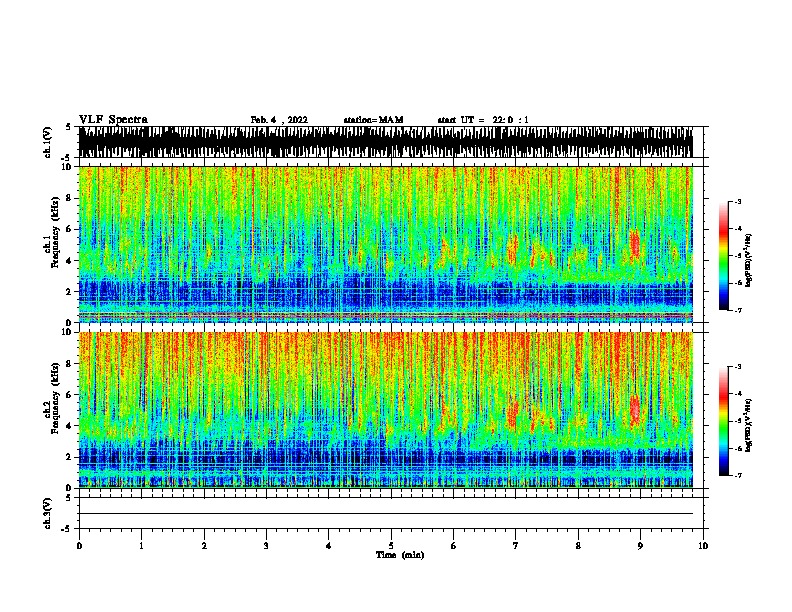
Task: Click the ch.1 spectrogram color bar
Action: pyautogui.click(x=724, y=256)
